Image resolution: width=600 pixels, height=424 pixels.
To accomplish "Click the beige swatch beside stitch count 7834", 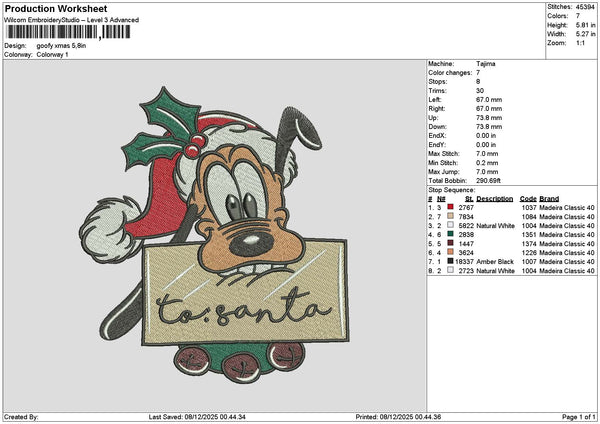I will click(450, 216).
